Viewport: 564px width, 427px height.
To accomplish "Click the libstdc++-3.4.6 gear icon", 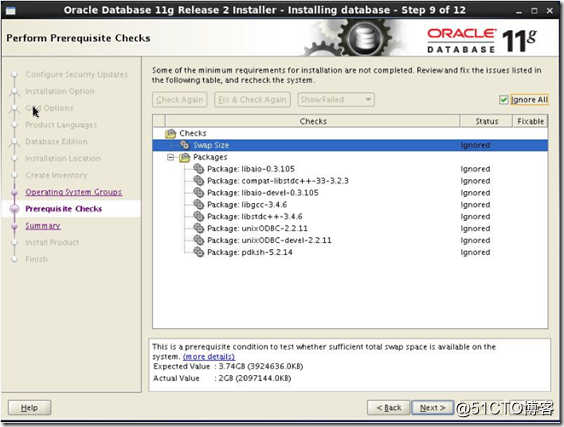I will (x=199, y=216).
